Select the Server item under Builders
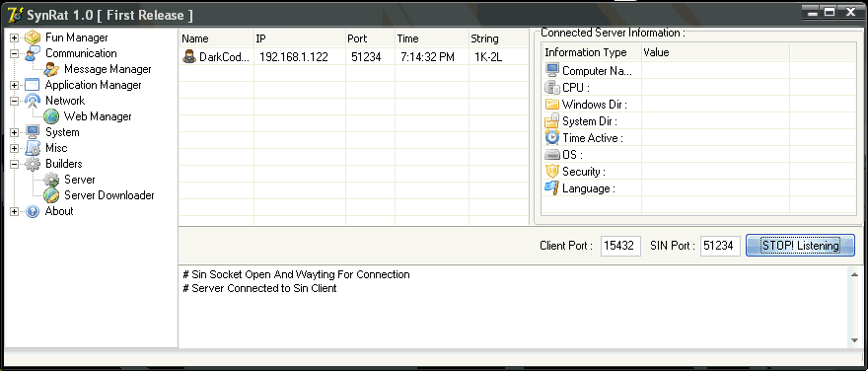The height and width of the screenshot is (371, 868). (80, 180)
